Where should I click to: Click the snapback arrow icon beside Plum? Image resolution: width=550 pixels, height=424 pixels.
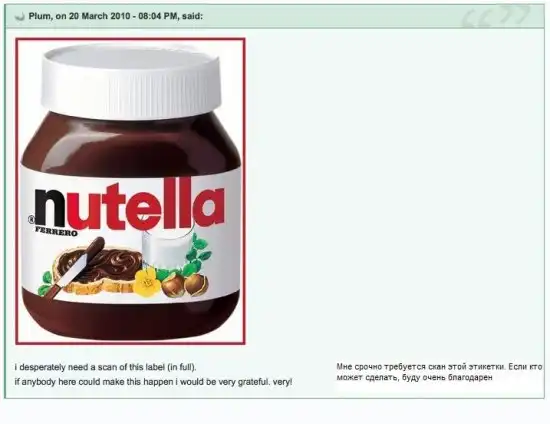tap(20, 16)
